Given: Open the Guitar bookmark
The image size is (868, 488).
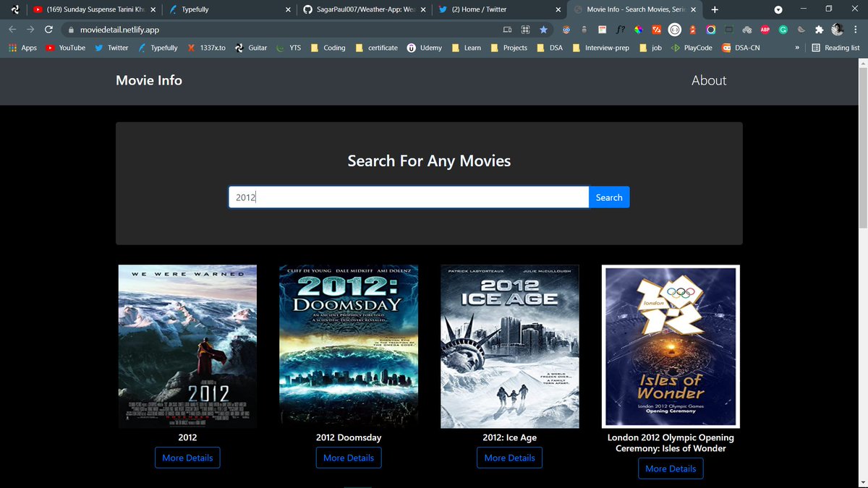Looking at the screenshot, I should 251,48.
